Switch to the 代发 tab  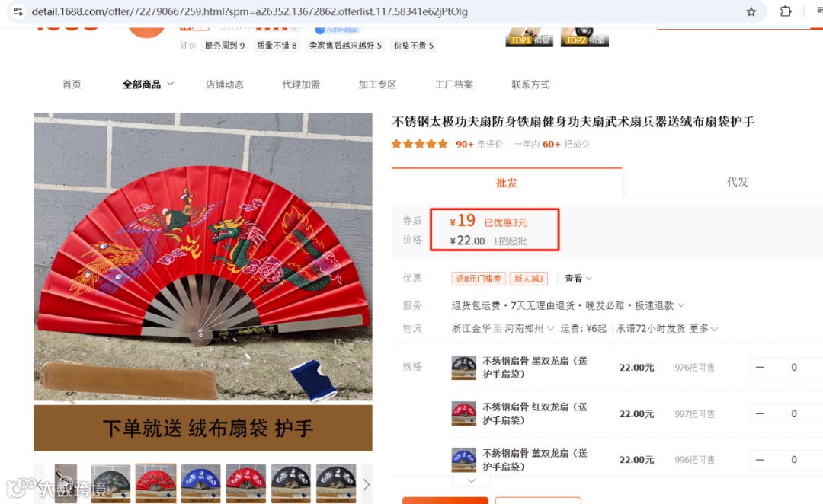click(737, 182)
